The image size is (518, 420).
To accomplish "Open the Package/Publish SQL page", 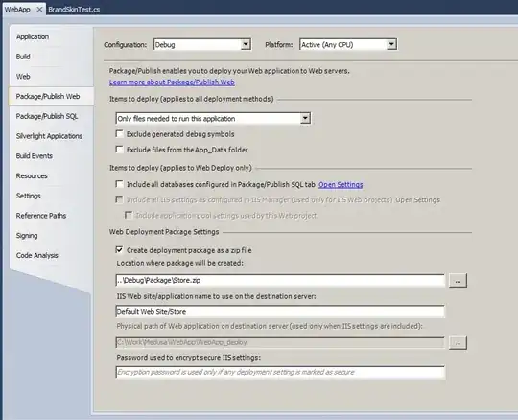I will [x=47, y=116].
